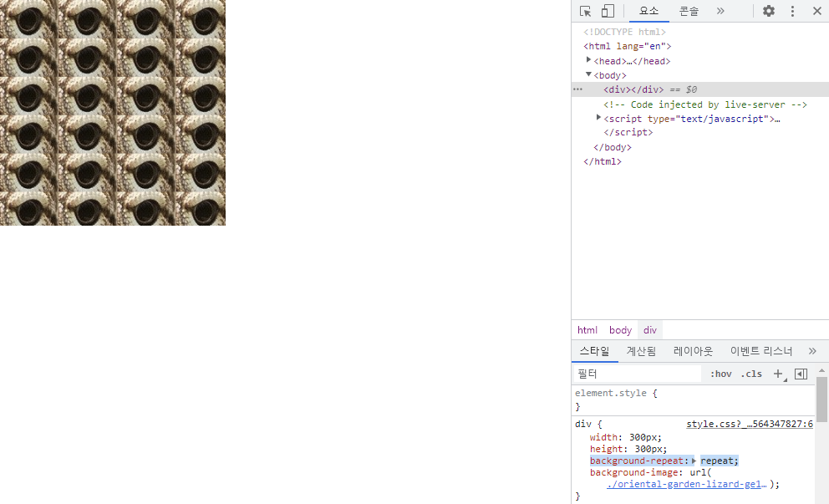829x504 pixels.
Task: Open the 스타일 tab
Action: tap(595, 351)
